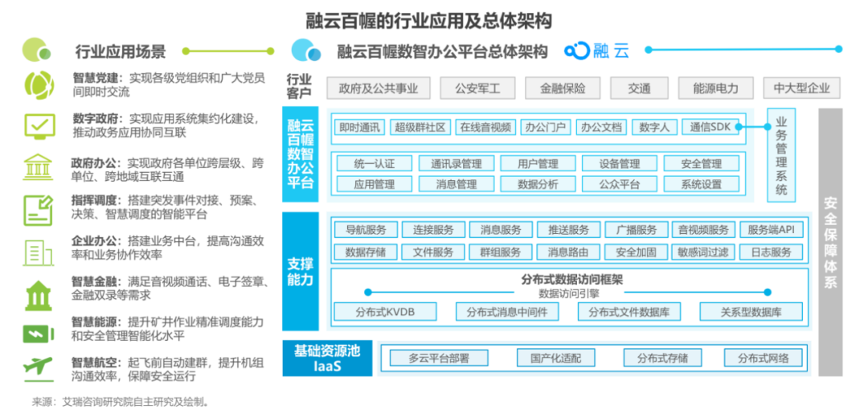The width and height of the screenshot is (868, 410).
Task: Click the 办公文档 module
Action: click(x=601, y=128)
